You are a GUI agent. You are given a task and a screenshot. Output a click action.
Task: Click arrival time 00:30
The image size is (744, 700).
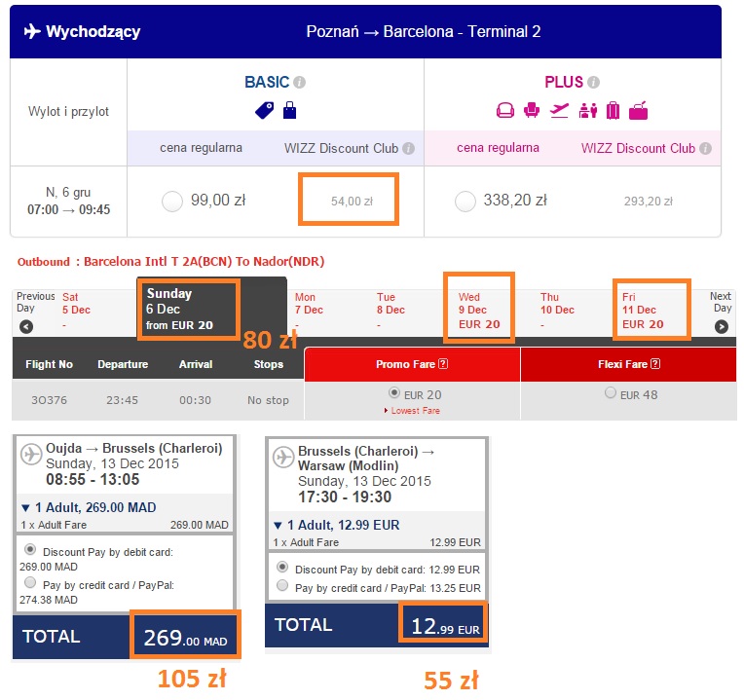[x=195, y=400]
